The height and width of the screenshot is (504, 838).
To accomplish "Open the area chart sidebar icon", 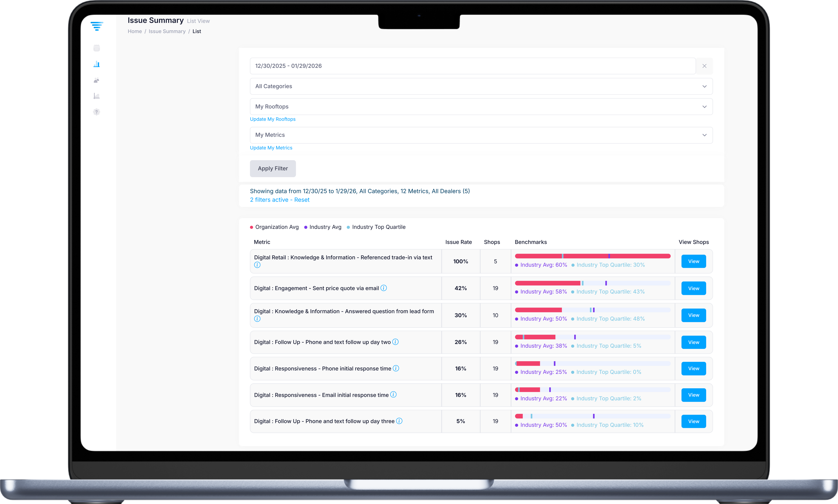I will [97, 96].
